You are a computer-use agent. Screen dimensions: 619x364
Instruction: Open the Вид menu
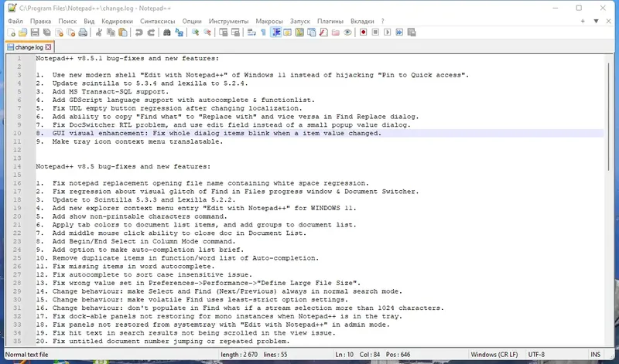tap(89, 21)
